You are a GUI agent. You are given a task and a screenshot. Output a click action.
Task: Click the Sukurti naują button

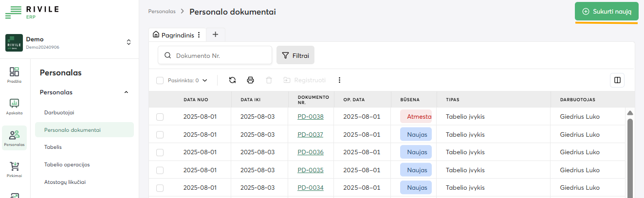pyautogui.click(x=607, y=11)
